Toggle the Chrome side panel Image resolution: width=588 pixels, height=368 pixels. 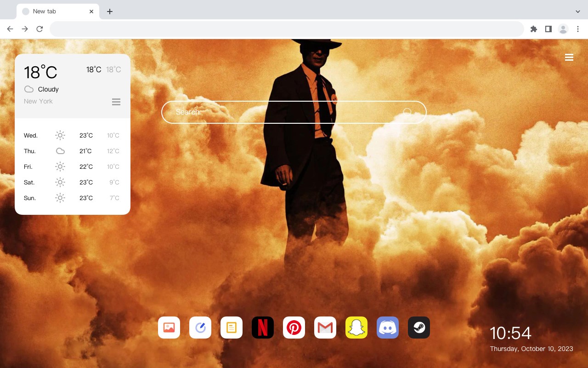point(548,29)
